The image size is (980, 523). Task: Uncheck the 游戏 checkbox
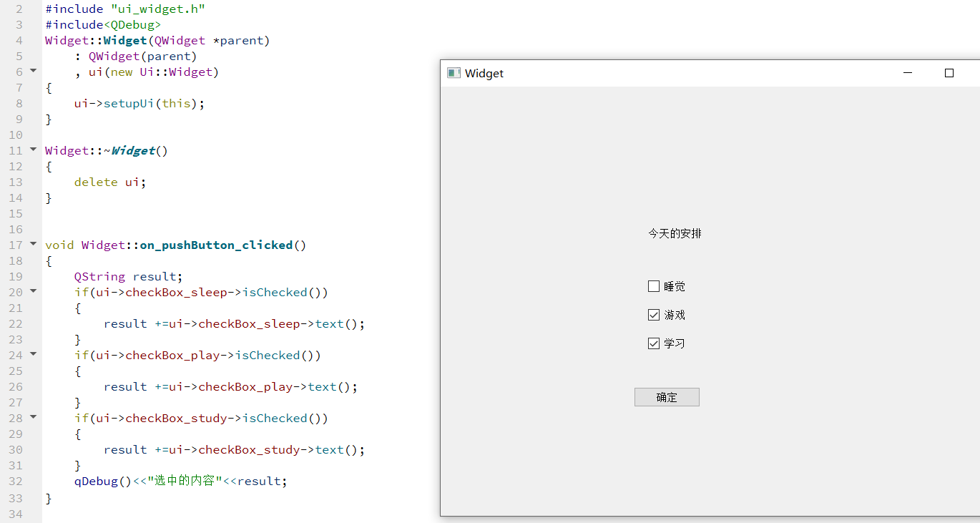(653, 314)
